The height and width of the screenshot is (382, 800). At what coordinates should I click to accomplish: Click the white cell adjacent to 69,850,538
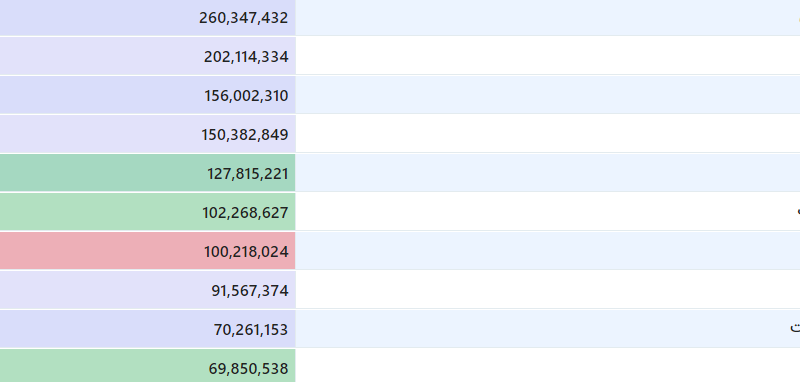point(548,366)
